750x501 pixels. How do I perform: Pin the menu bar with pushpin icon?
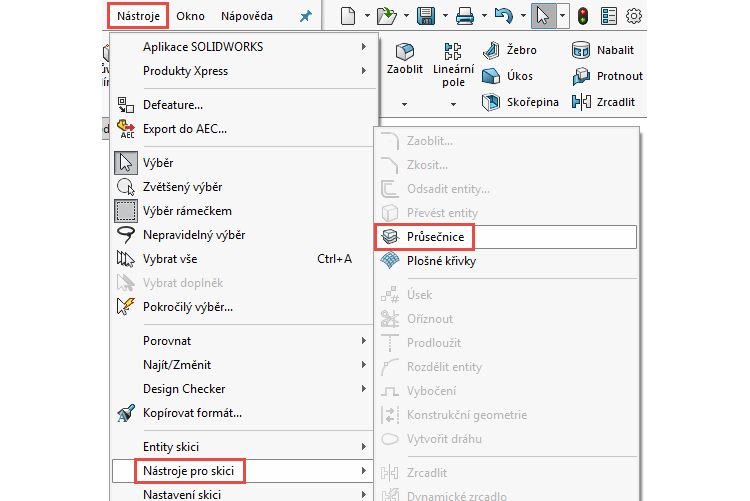[x=306, y=16]
